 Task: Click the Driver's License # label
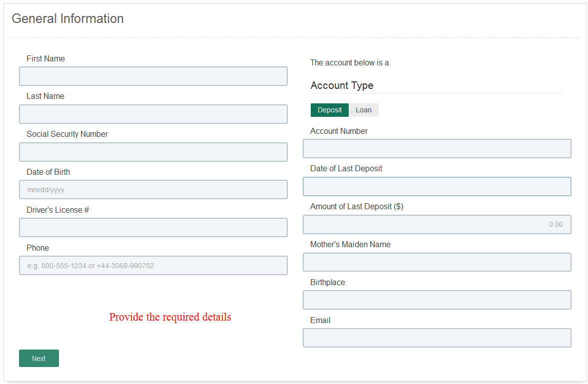(x=58, y=210)
